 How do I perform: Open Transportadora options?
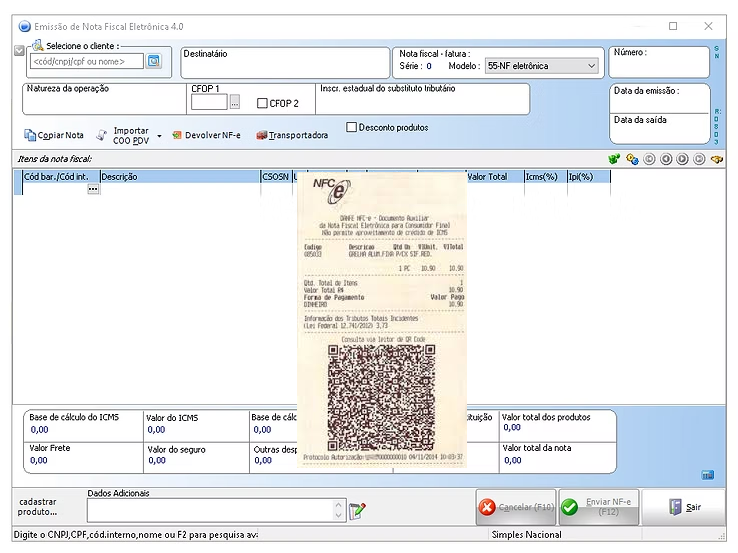tap(292, 135)
